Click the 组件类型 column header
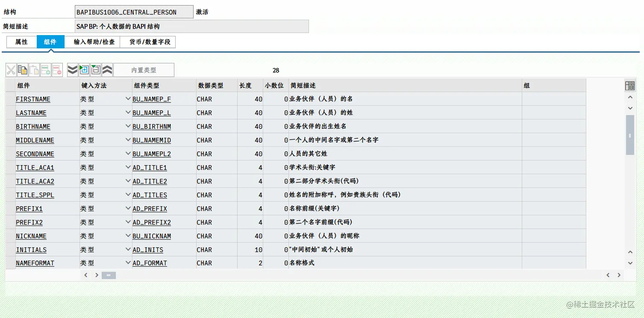 point(164,86)
